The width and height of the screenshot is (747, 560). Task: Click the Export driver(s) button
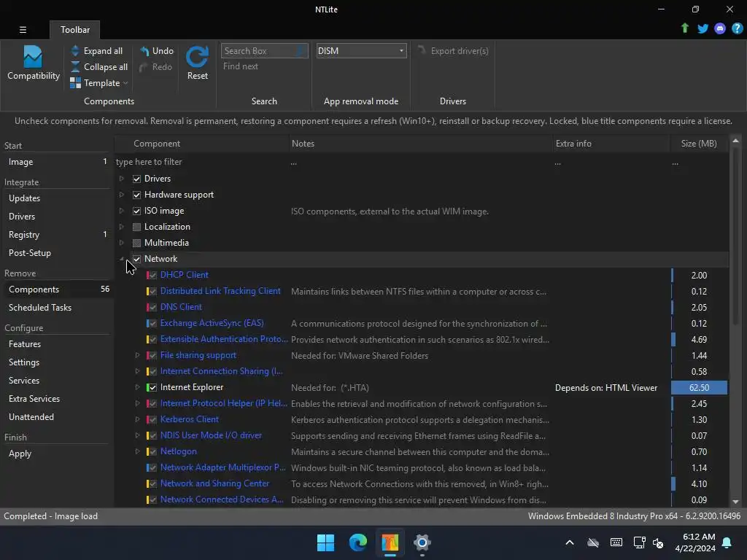click(x=453, y=51)
